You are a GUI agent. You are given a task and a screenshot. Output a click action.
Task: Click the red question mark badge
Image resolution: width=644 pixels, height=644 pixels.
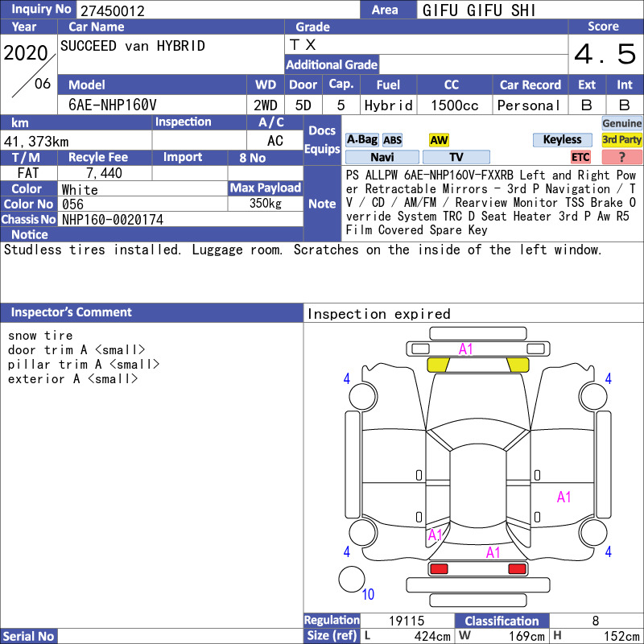click(x=621, y=157)
